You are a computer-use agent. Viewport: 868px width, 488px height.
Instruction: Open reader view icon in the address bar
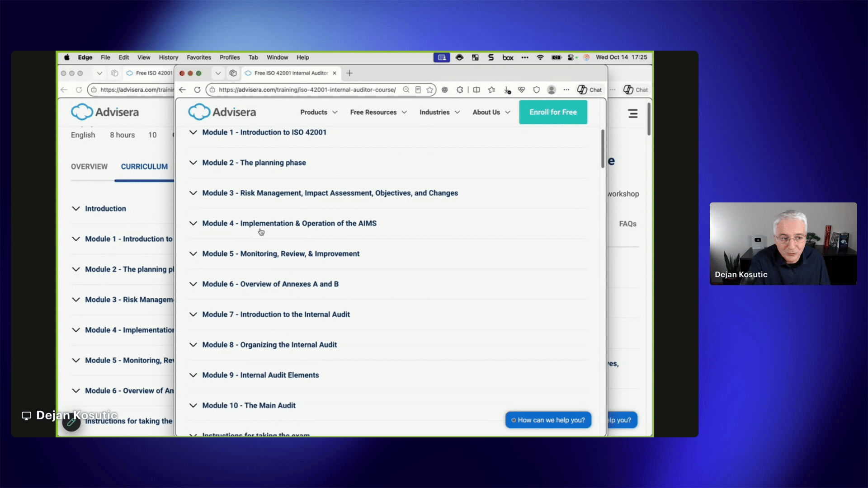(418, 90)
